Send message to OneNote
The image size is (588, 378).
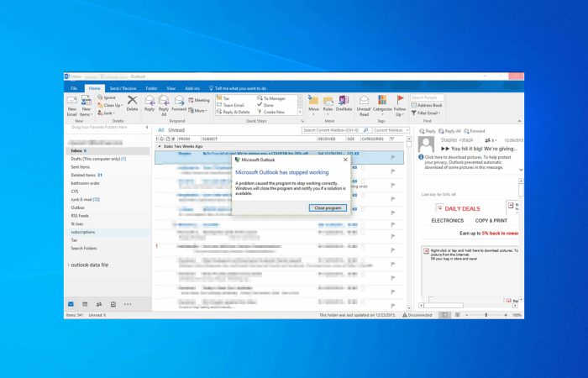[x=344, y=103]
